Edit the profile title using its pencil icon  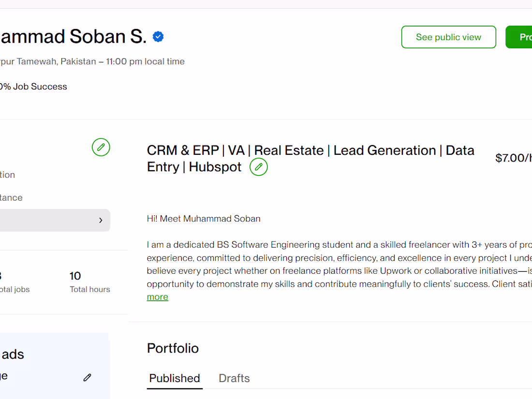coord(259,167)
